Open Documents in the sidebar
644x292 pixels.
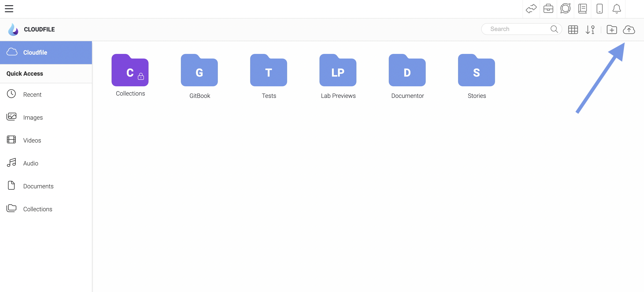(x=38, y=186)
